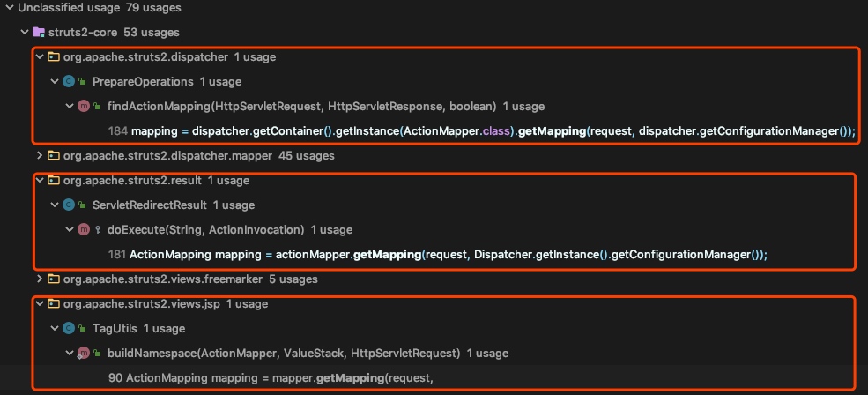Select the doExecute(String, ActionInvocation) row
The width and height of the screenshot is (868, 395).
[x=434, y=229]
